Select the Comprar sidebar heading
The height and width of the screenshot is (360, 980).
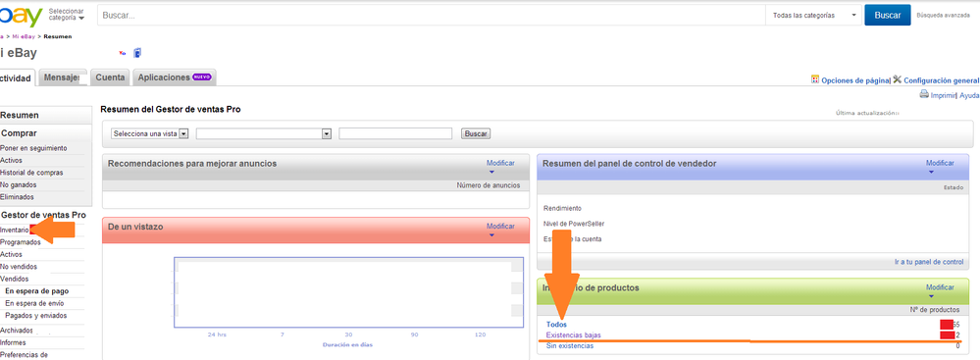click(x=19, y=133)
